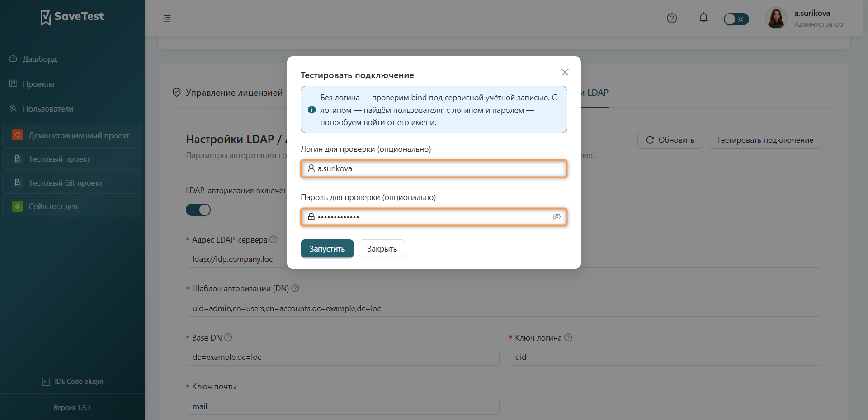Disable the LDAP authorization switch
Viewport: 868px width, 420px height.
(198, 210)
